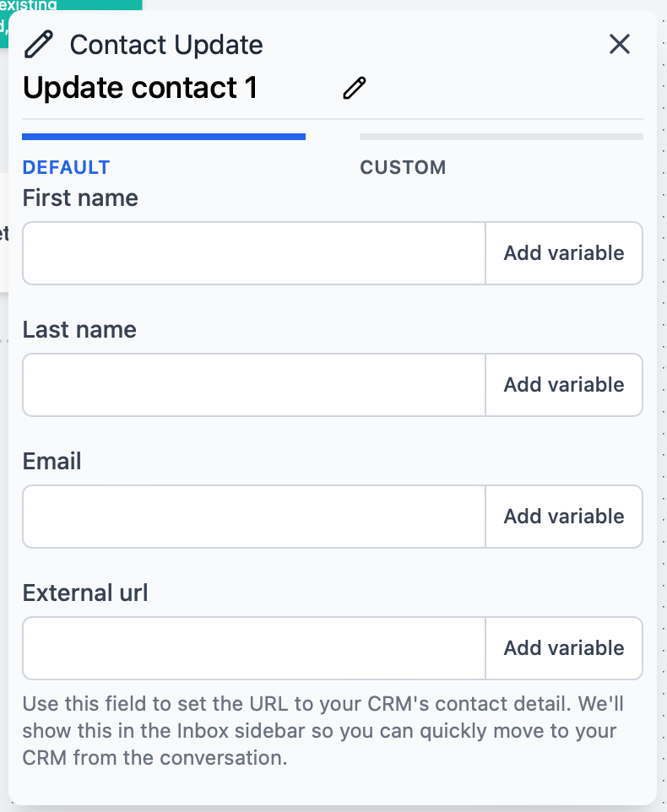Viewport: 667px width, 812px height.
Task: Select the edit icon next to Update contact 1
Action: 354,86
